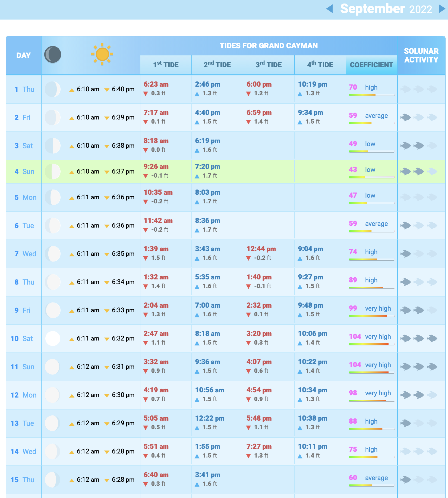Click the sun icon in table header
This screenshot has height=498, width=448.
[102, 54]
